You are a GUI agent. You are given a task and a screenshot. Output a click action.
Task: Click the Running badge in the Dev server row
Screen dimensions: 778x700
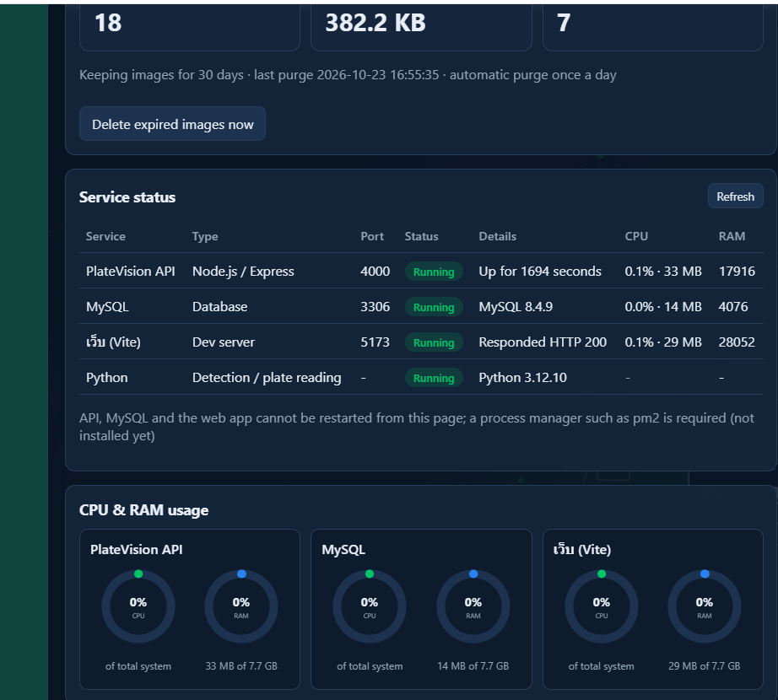(x=434, y=342)
